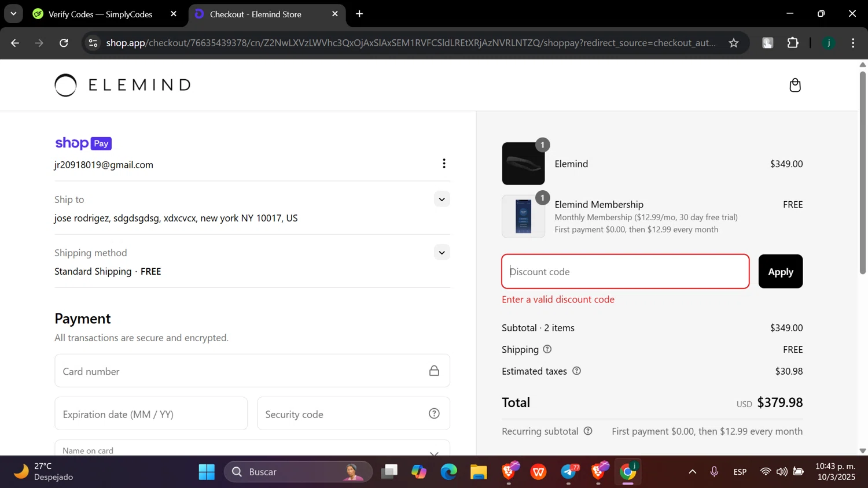Switch to Verify Codes SimplyCodes tab
Image resolution: width=868 pixels, height=488 pixels.
pyautogui.click(x=100, y=14)
